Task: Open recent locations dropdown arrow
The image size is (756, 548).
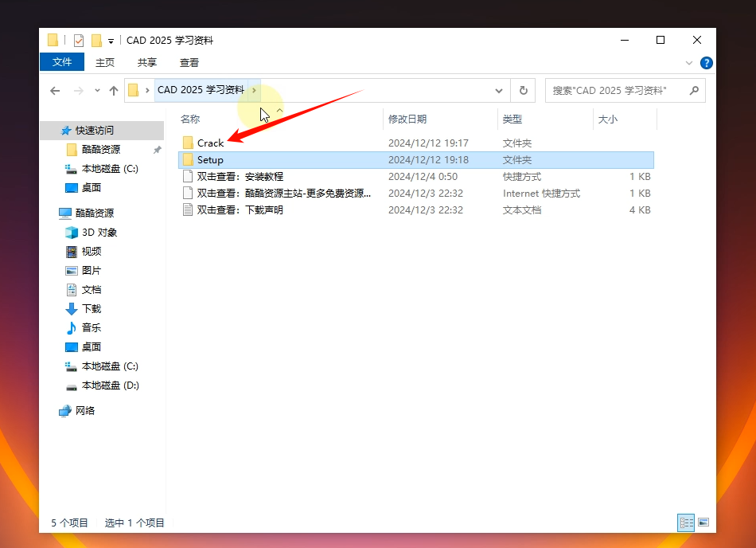Action: 97,91
